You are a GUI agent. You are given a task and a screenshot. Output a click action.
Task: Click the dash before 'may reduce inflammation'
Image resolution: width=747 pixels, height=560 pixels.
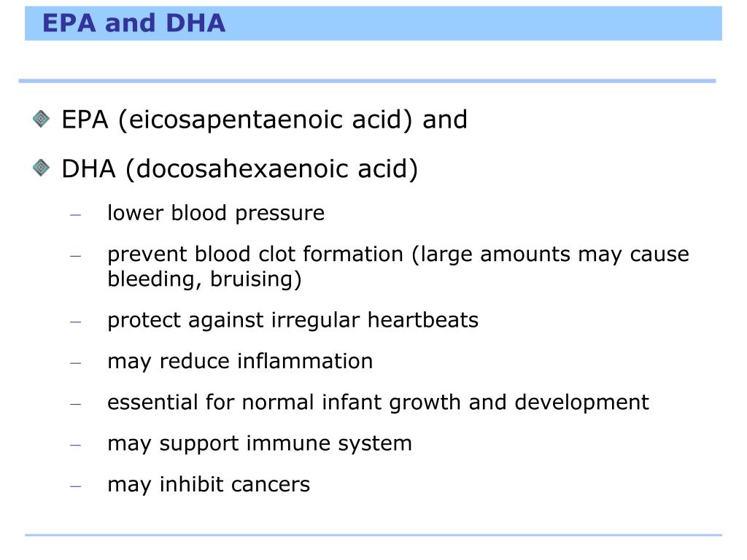click(75, 363)
